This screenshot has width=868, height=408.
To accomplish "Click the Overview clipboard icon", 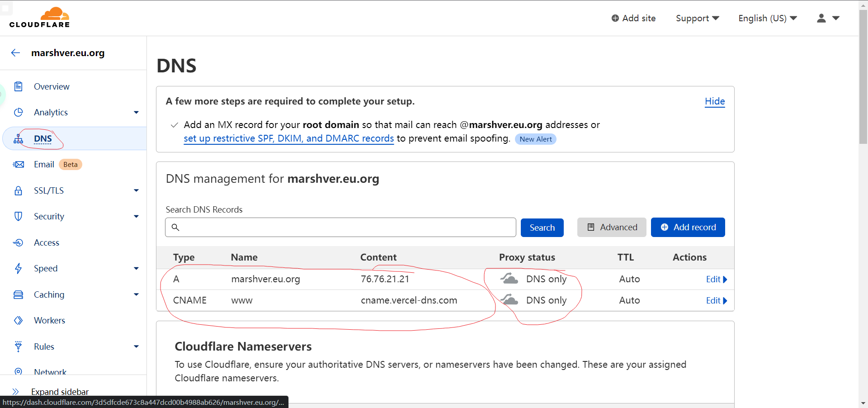I will pos(18,86).
